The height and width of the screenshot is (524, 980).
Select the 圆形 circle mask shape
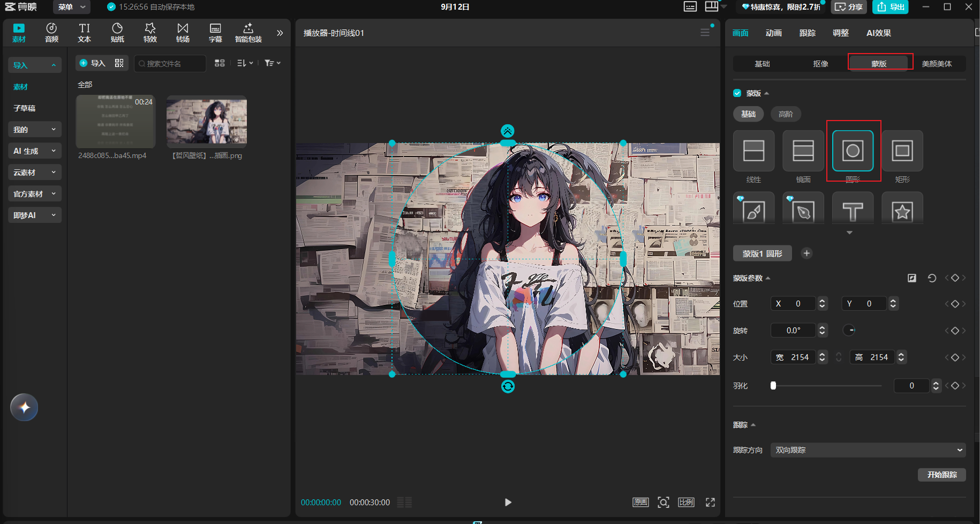853,151
